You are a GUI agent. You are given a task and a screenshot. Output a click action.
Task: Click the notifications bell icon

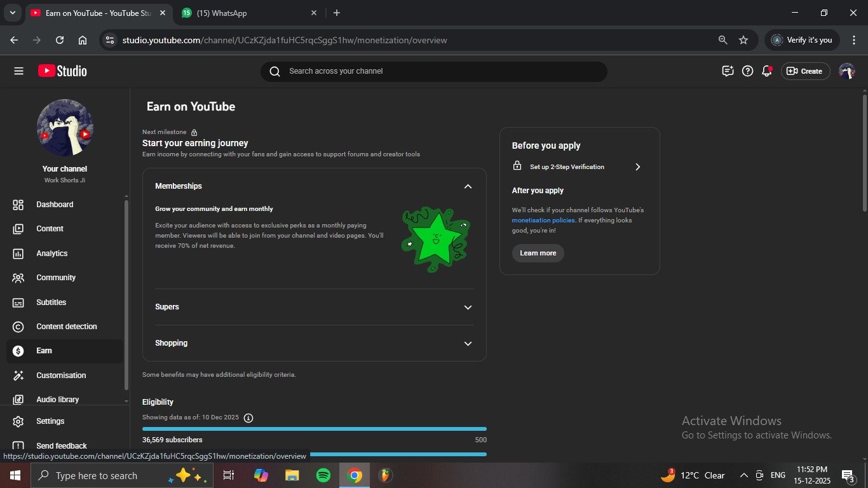point(767,71)
